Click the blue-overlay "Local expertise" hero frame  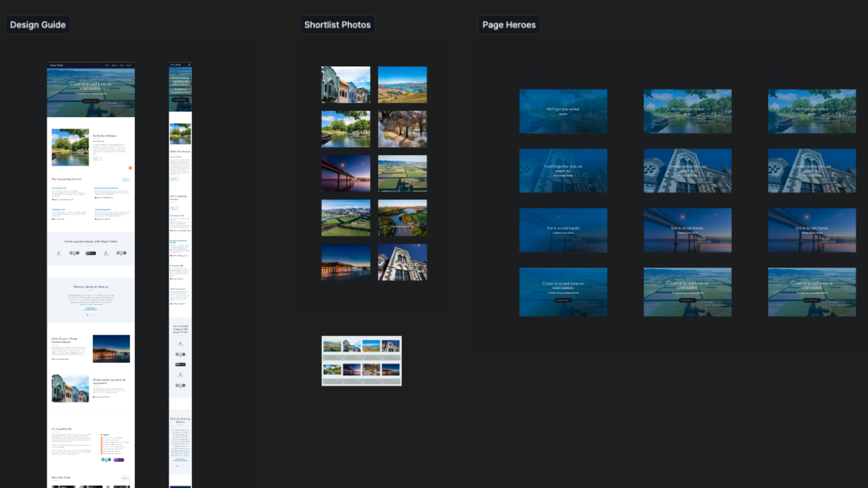coord(563,171)
